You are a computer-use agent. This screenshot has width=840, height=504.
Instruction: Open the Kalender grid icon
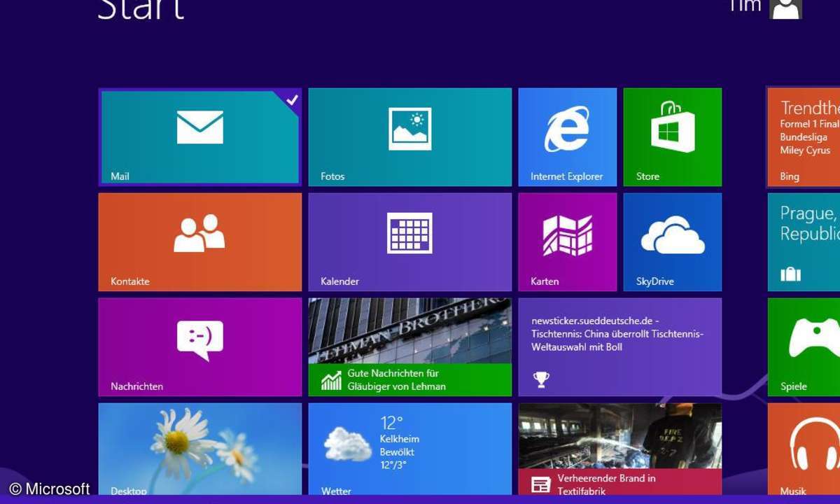tap(410, 233)
